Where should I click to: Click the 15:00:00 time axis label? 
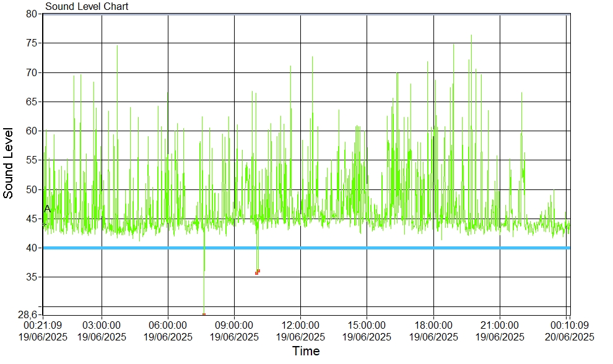pos(367,325)
